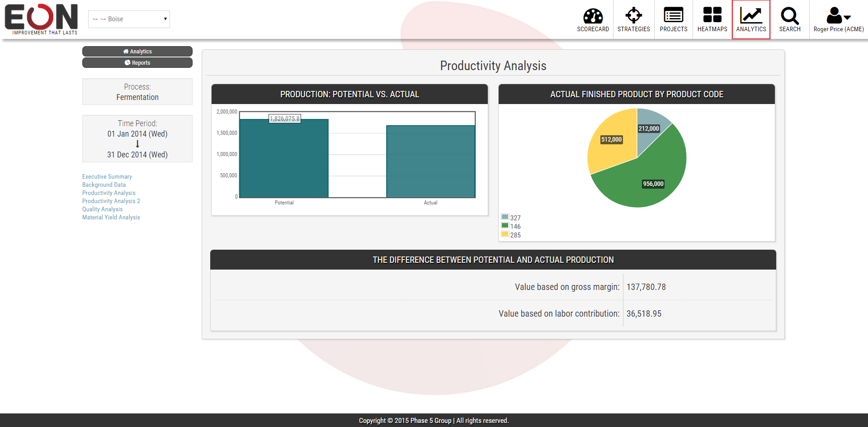The height and width of the screenshot is (427, 868).
Task: Click the Value based on gross margin label
Action: pyautogui.click(x=567, y=287)
